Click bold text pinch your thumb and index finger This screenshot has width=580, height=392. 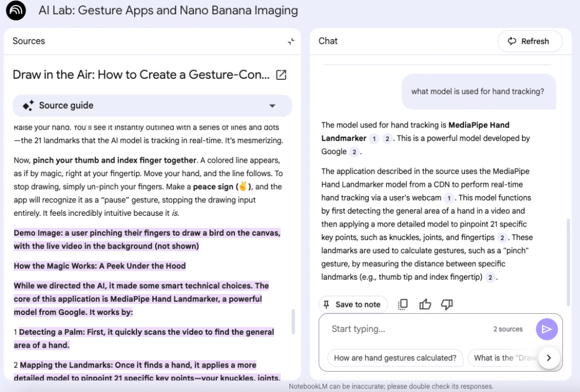(114, 160)
